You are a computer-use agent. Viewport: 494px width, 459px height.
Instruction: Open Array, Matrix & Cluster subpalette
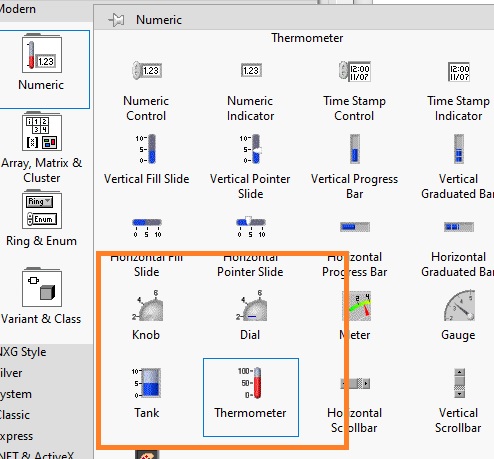(42, 148)
